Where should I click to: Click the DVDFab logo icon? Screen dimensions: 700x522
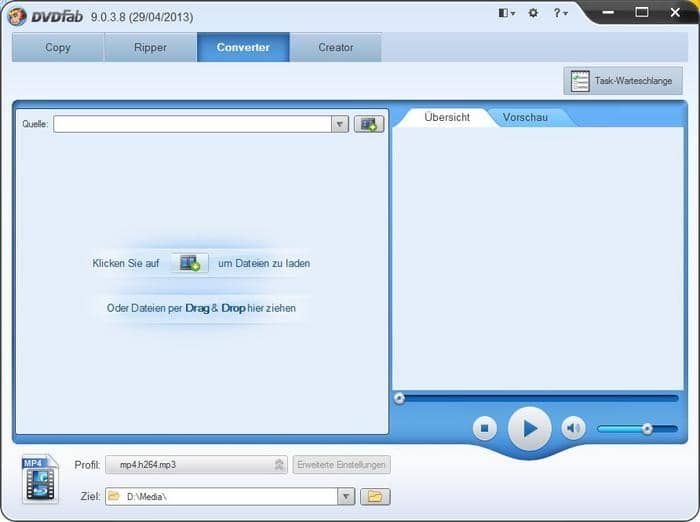(x=17, y=17)
